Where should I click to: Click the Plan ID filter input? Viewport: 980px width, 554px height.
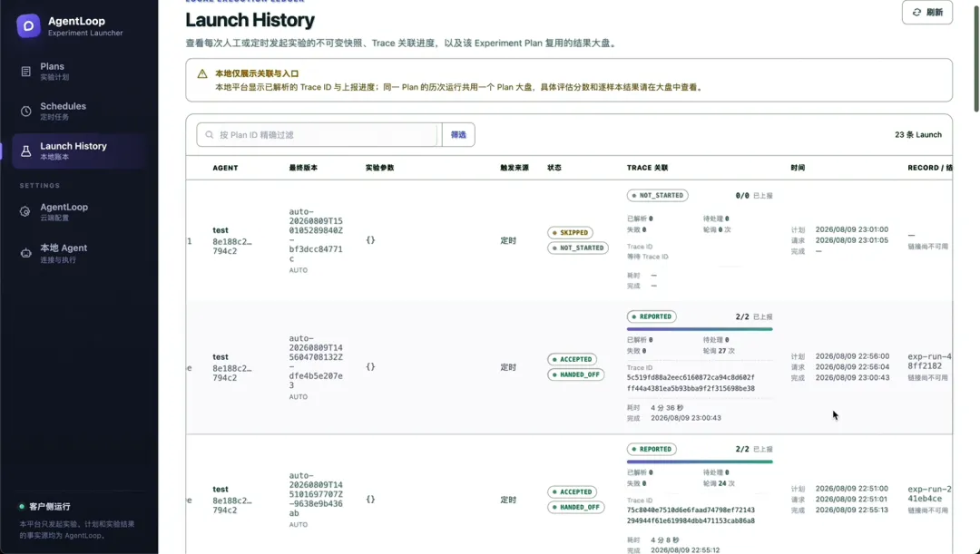[x=318, y=135]
